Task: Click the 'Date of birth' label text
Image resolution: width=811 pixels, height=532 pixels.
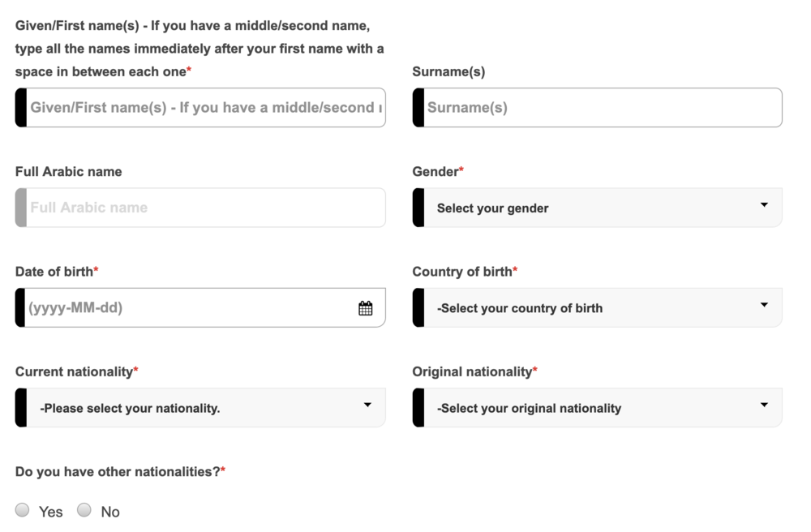Action: [54, 272]
